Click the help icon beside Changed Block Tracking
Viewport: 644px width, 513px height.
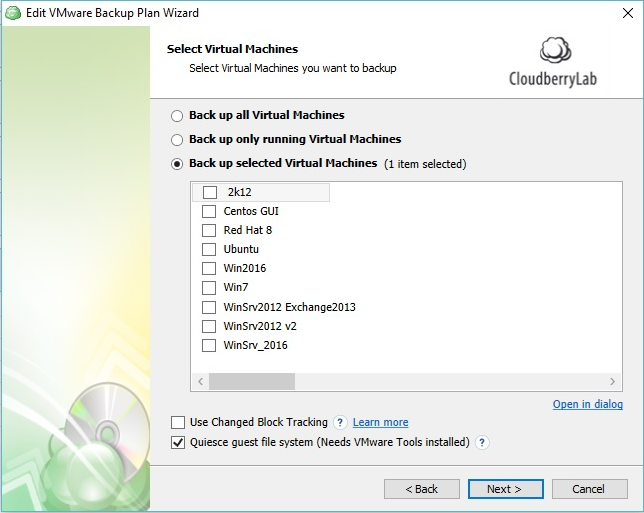click(x=340, y=423)
